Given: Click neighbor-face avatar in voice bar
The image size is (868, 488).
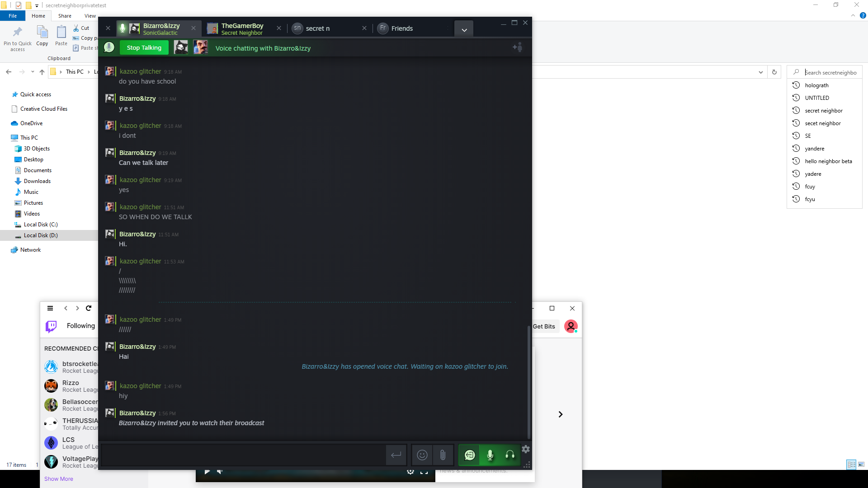Looking at the screenshot, I should (x=201, y=47).
